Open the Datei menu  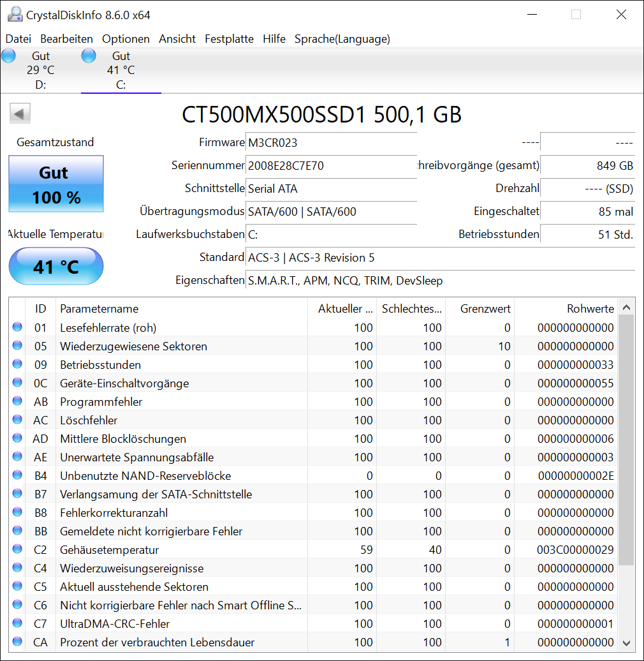coord(18,39)
